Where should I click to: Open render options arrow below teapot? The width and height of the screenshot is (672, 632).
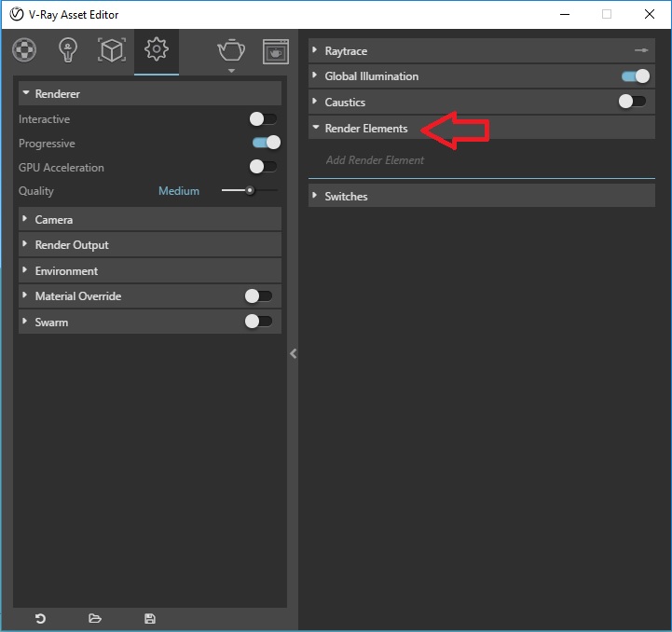231,71
